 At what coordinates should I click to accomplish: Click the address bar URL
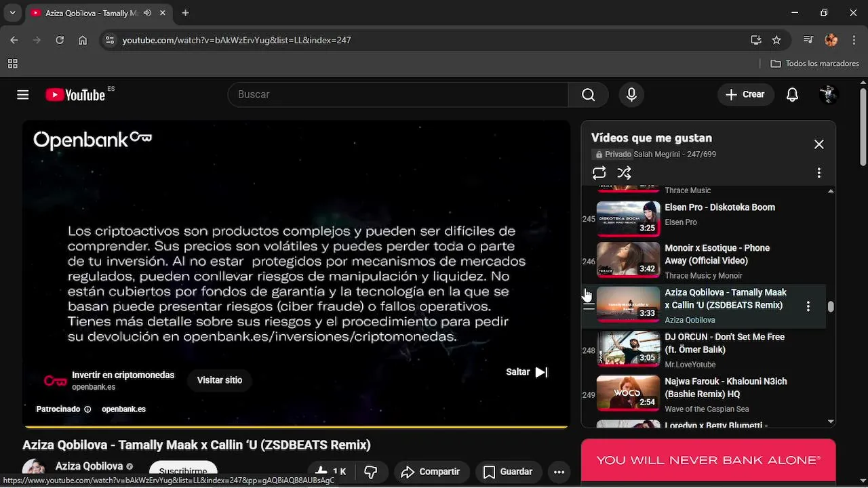point(236,40)
